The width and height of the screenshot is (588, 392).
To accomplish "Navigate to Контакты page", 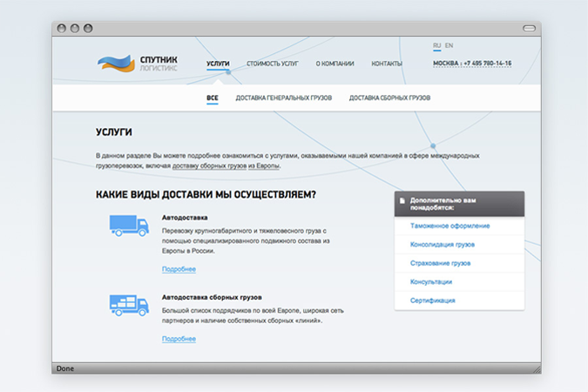I will tap(387, 64).
